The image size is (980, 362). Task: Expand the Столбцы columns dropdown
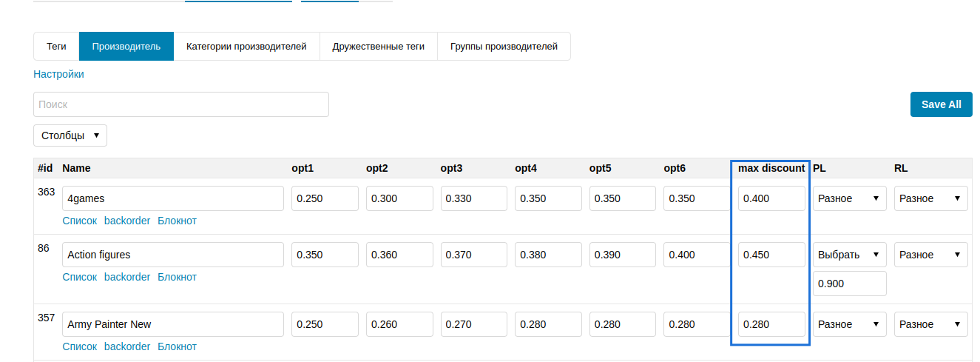tap(70, 135)
